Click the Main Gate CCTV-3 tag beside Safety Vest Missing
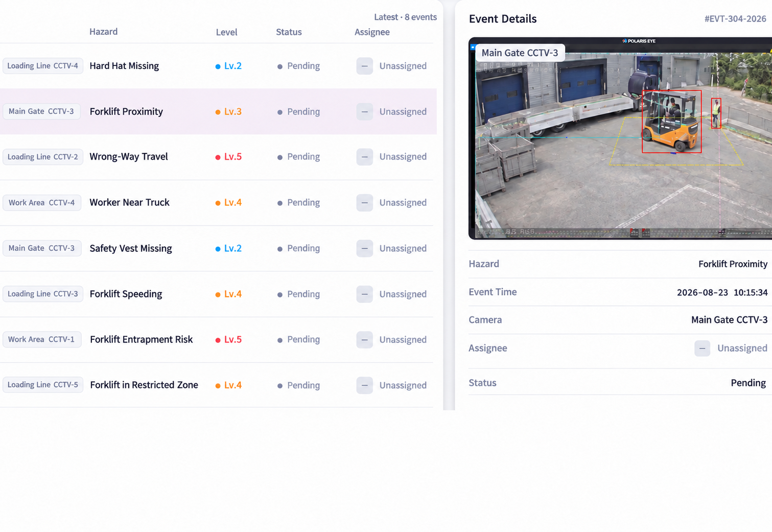 point(41,248)
